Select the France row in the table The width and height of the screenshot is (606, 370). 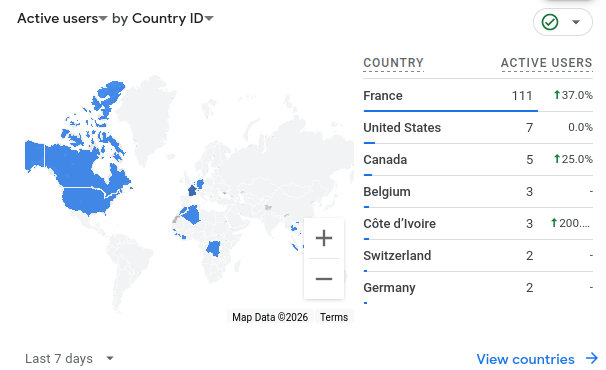[x=478, y=95]
